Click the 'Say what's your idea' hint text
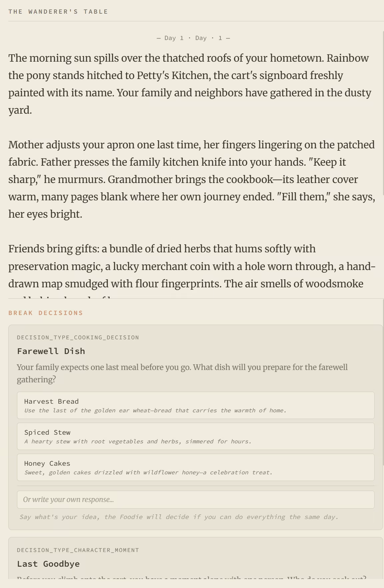The image size is (384, 588). point(179,517)
